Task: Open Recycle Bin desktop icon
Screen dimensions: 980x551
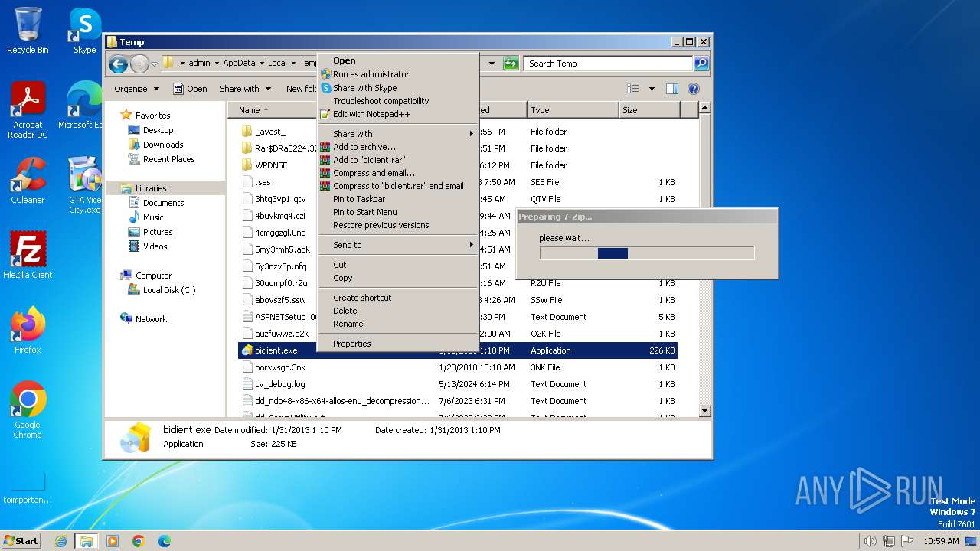Action: 28,31
